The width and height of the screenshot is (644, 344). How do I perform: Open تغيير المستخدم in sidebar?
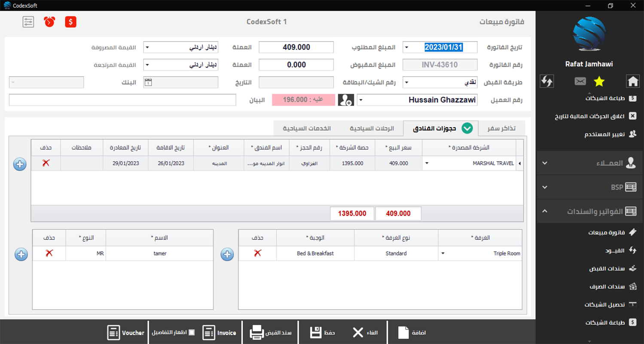click(610, 134)
